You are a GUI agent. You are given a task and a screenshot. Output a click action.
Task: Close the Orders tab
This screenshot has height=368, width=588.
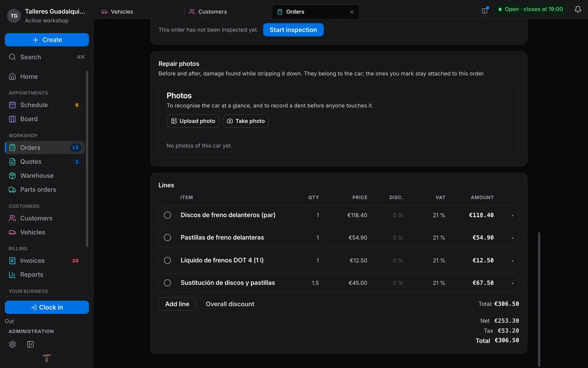352,12
